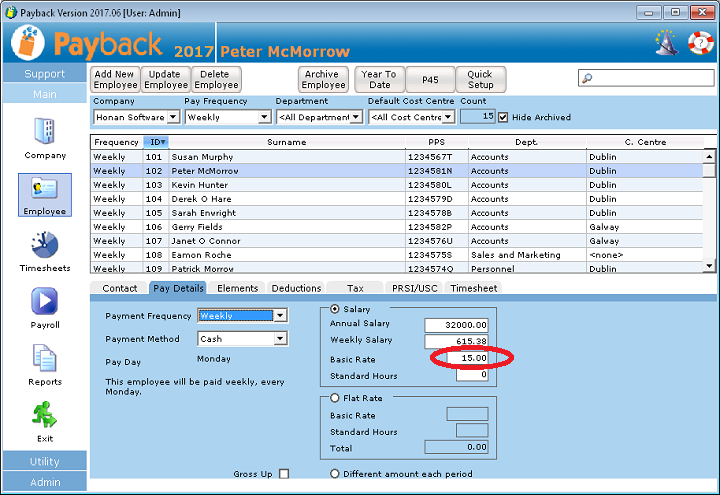Select the Flat Rate radio button
720x495 pixels.
coord(336,398)
